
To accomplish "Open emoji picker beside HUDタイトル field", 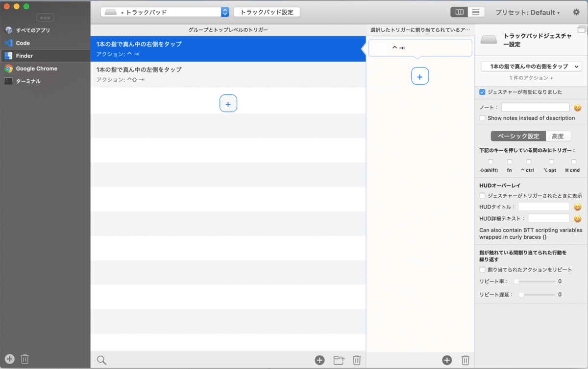I will point(578,207).
